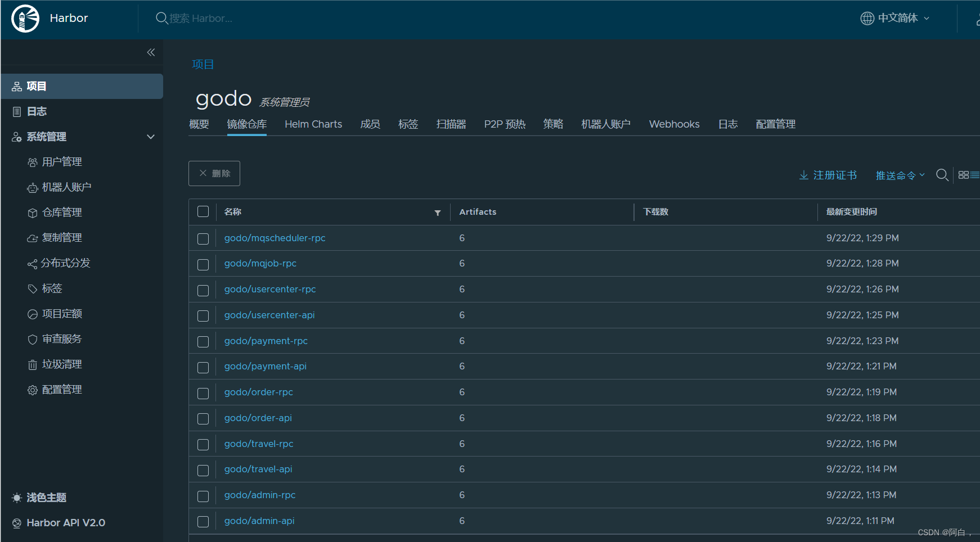Toggle the select-all checkbox in table header
Viewport: 980px width, 542px height.
(203, 211)
